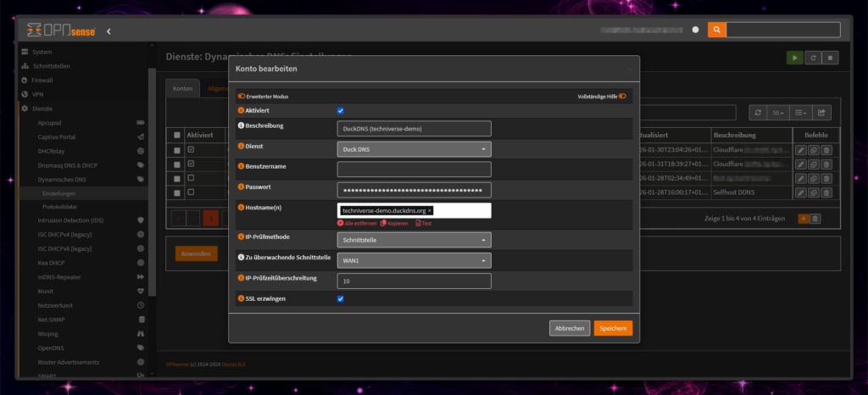Open the Dienst dropdown showing Duck DNS
The width and height of the screenshot is (868, 395).
pyautogui.click(x=414, y=149)
